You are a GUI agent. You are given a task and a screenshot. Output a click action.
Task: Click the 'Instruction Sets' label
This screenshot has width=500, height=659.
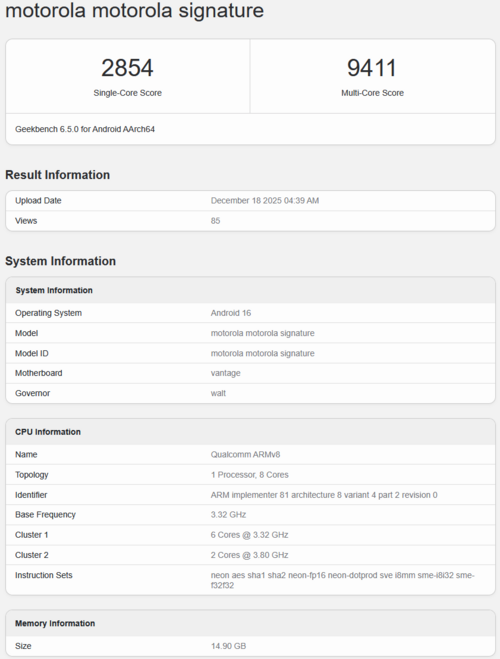[44, 575]
